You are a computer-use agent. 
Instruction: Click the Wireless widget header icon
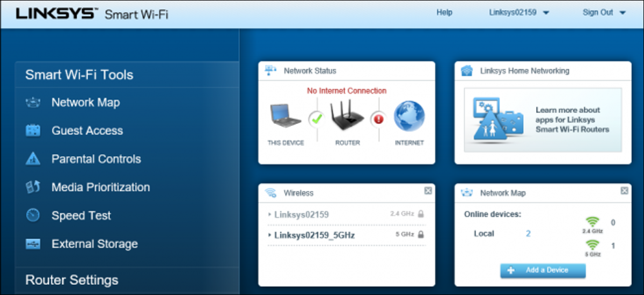pos(272,193)
